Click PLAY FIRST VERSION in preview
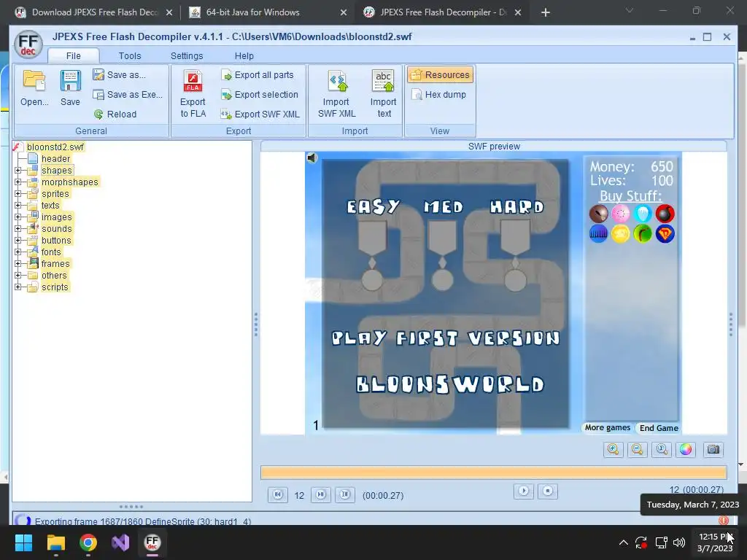This screenshot has height=560, width=747. [446, 338]
